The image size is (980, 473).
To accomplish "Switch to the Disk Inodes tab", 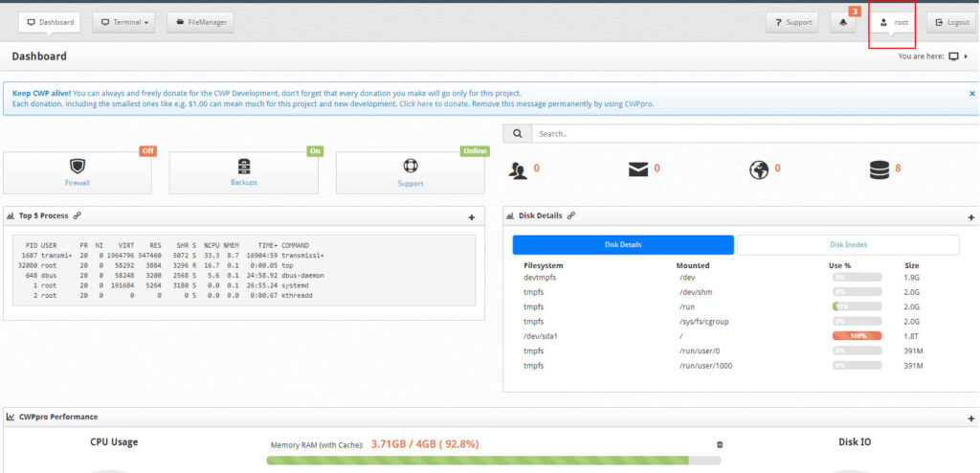I will tap(848, 245).
